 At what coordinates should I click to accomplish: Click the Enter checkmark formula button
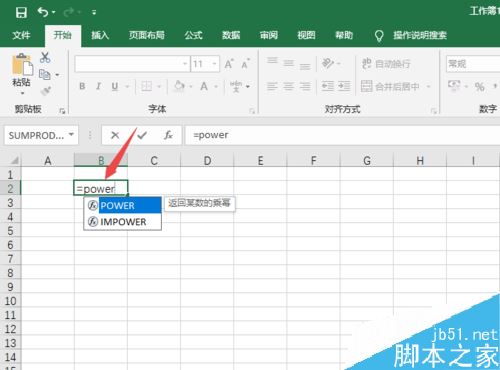coord(142,135)
